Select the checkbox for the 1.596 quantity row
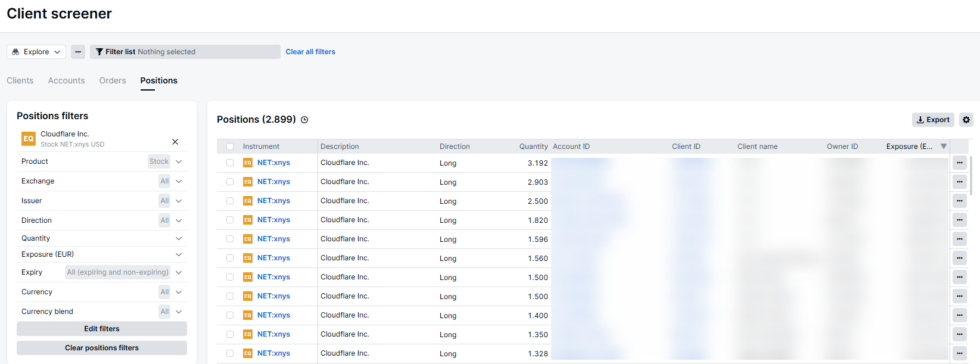The width and height of the screenshot is (980, 364). [230, 239]
